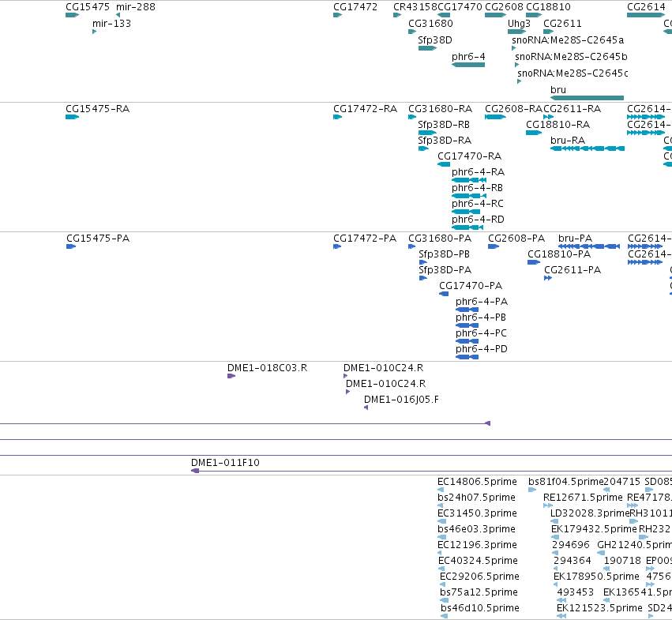Click EST bs46e03.3prime
Screen dimensions: 672x620
click(x=442, y=537)
